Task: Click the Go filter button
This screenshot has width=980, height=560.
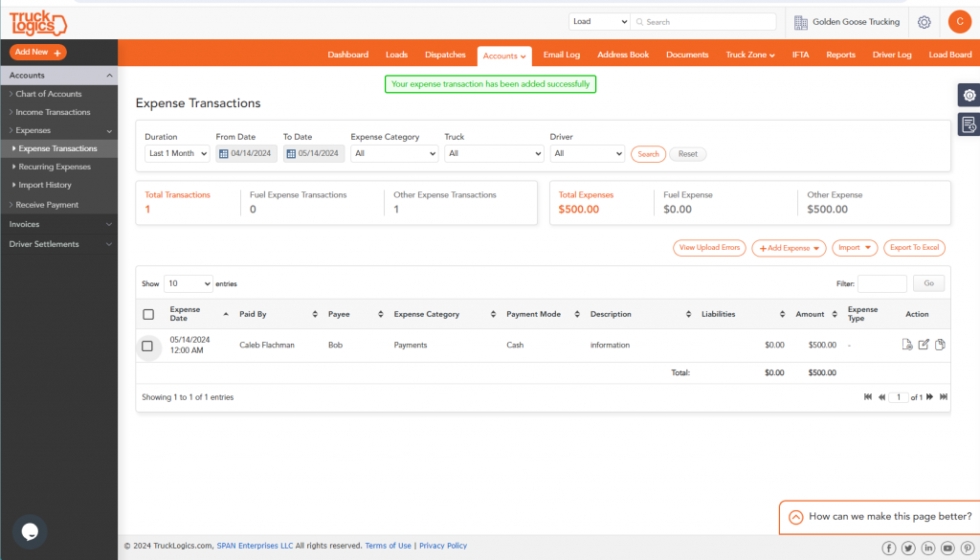Action: [928, 283]
